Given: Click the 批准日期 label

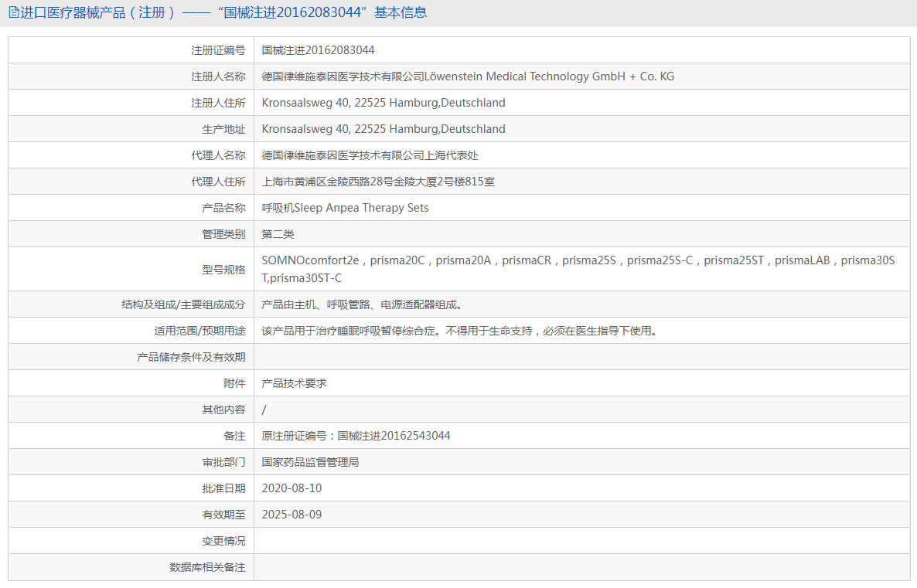Looking at the screenshot, I should click(224, 488).
